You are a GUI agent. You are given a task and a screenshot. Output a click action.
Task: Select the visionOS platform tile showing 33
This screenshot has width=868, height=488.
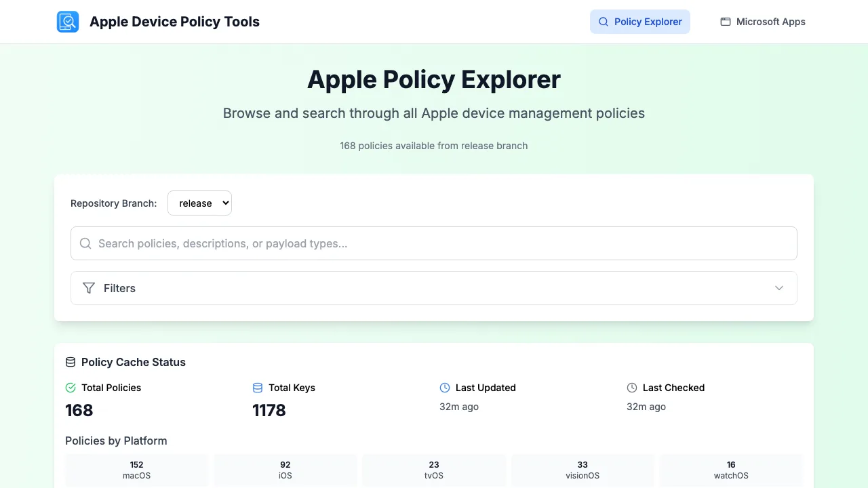tap(583, 470)
